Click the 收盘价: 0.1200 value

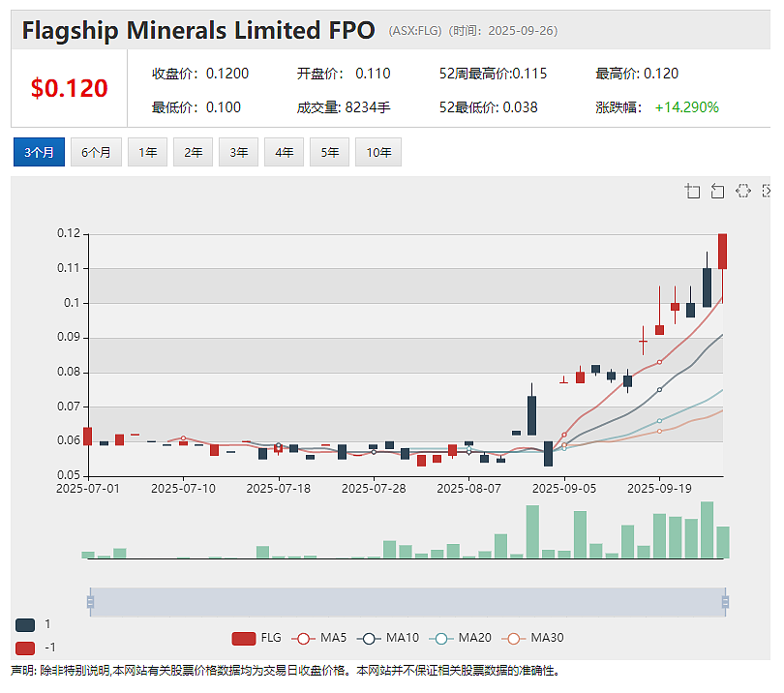pyautogui.click(x=200, y=74)
